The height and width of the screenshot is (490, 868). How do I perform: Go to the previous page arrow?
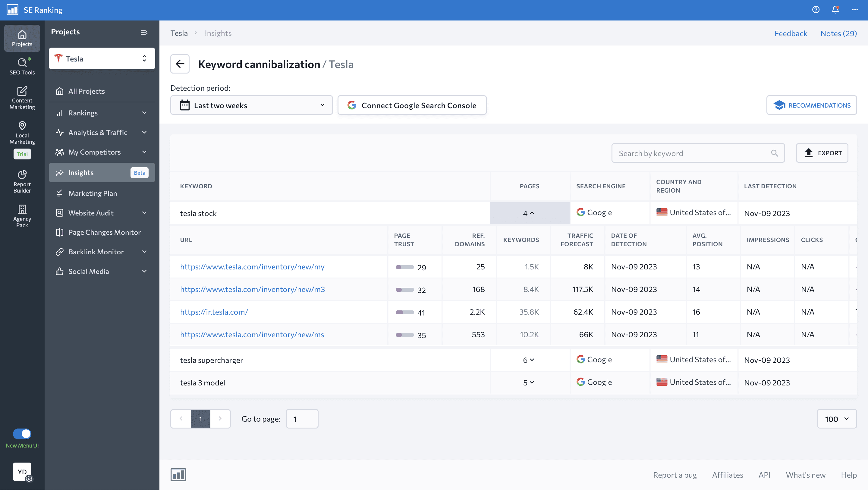(x=181, y=419)
